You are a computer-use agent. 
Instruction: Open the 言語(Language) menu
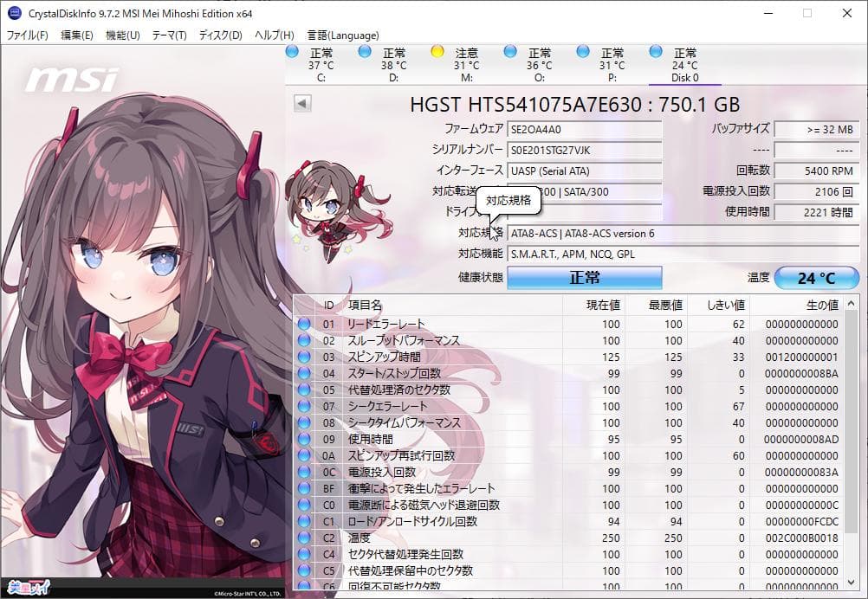coord(343,35)
